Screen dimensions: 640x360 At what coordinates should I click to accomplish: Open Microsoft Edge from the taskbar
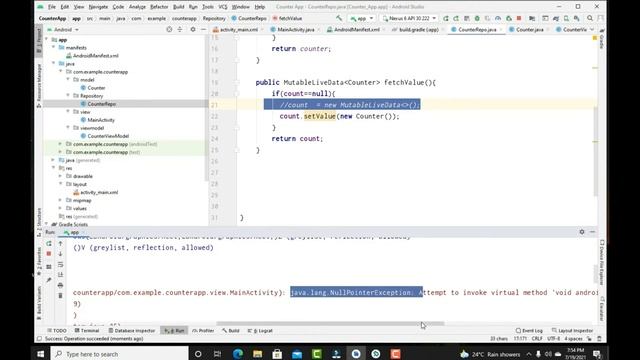[x=238, y=354]
